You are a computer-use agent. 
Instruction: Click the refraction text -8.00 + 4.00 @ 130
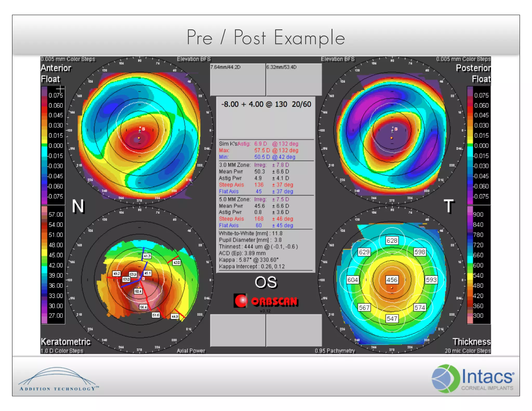coord(254,104)
